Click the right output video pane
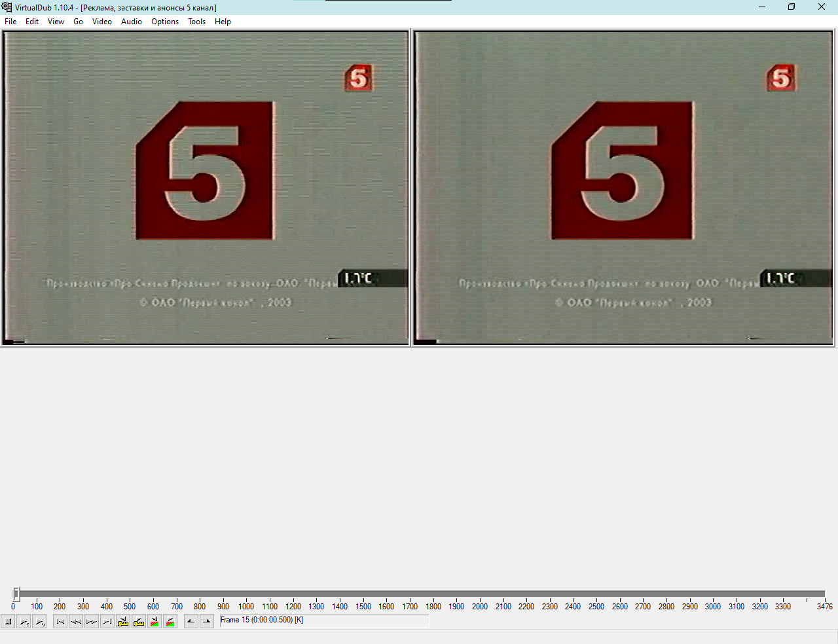 [x=623, y=188]
